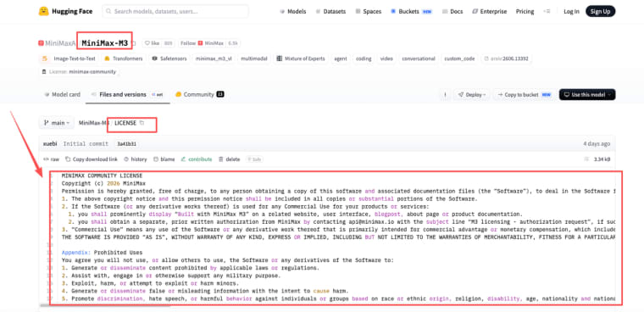644x312 pixels.
Task: Open the coding tag
Action: tap(364, 58)
